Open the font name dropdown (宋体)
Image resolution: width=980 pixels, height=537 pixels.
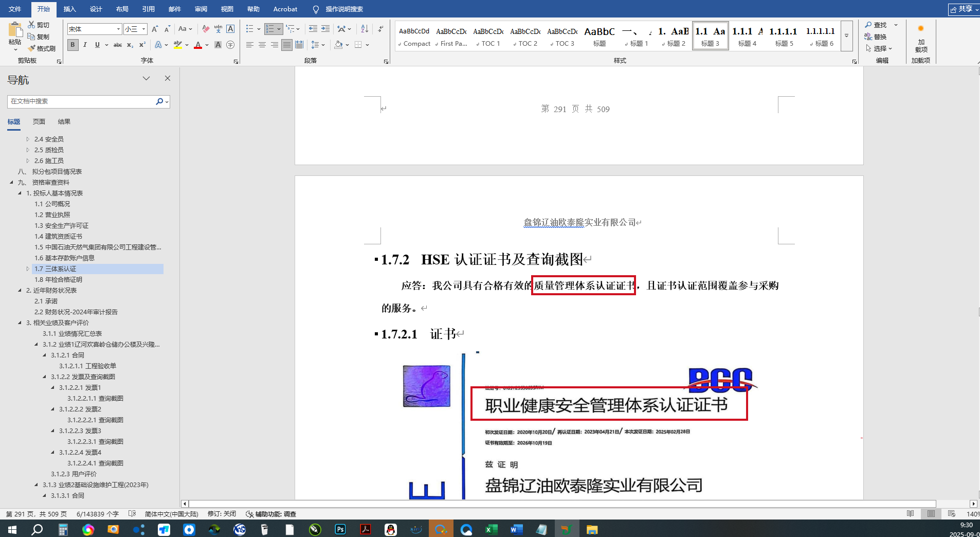coord(118,29)
